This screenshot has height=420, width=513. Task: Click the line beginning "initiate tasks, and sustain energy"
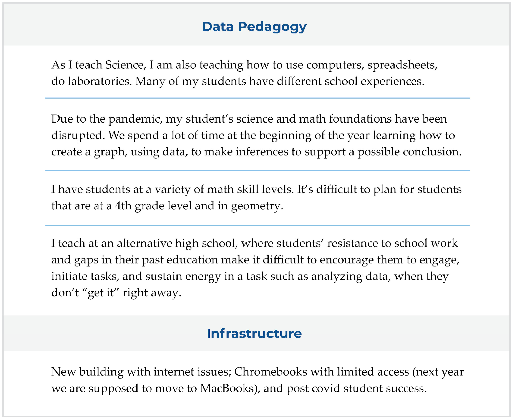[x=249, y=276]
